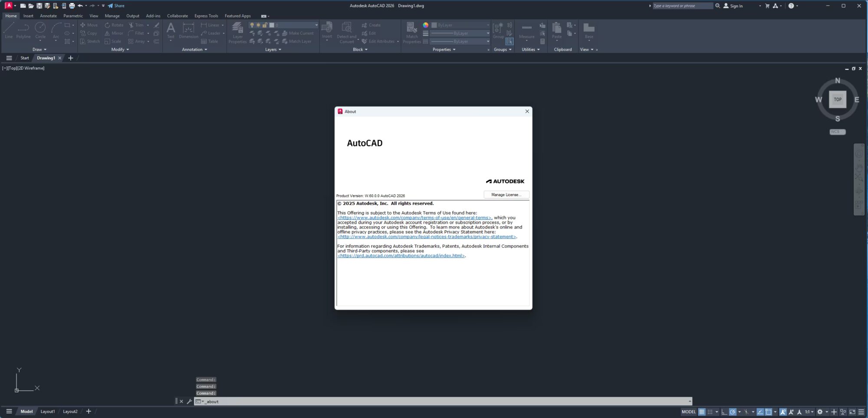This screenshot has height=418, width=868.
Task: Expand the Draw panel
Action: pos(39,49)
